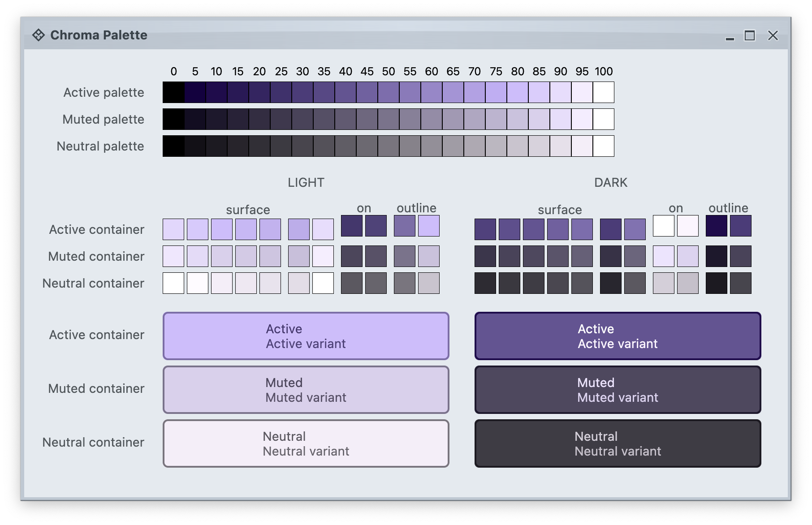Click 'outline' label under DARK heading
Screen dimensions: 812x525
(729, 208)
